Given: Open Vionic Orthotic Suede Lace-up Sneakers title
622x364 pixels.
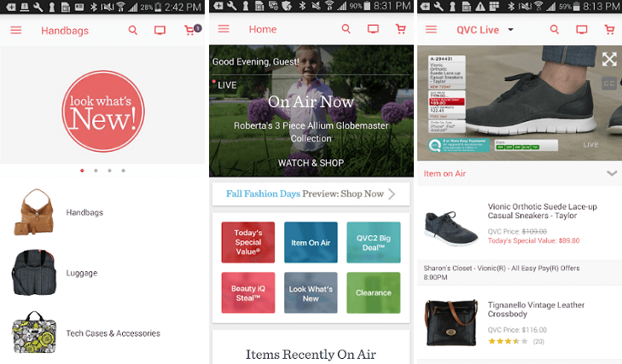Looking at the screenshot, I should tap(543, 211).
